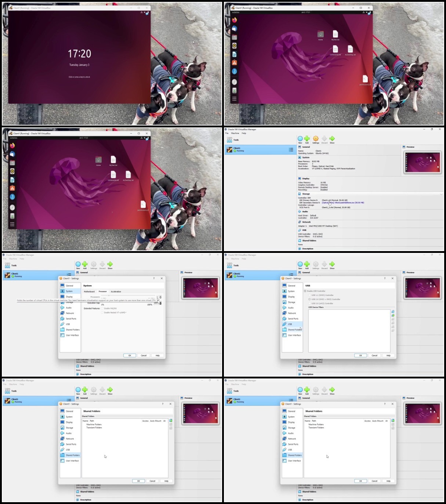The image size is (446, 504).
Task: Open the Storage page in USB settings dialog
Action: [x=291, y=302]
